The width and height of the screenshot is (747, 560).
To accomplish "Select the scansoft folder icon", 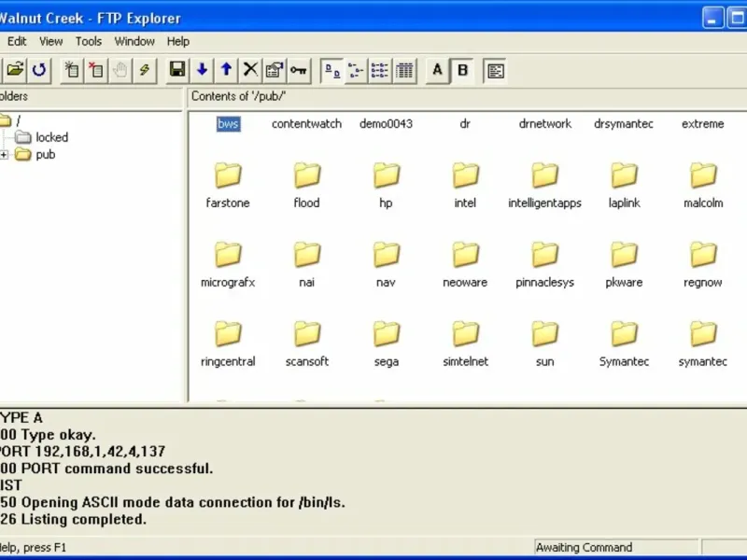I will 307,333.
